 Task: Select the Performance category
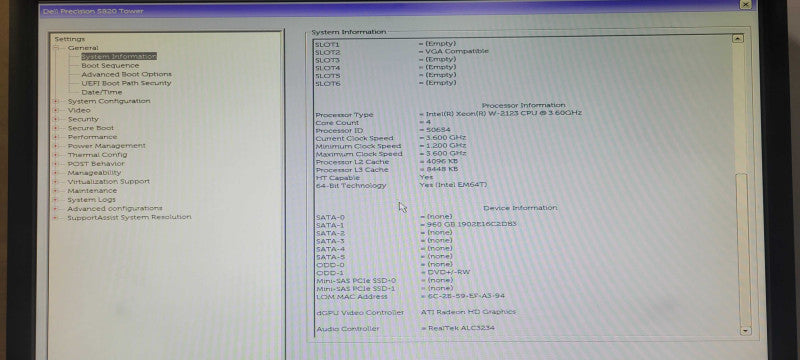coord(92,137)
